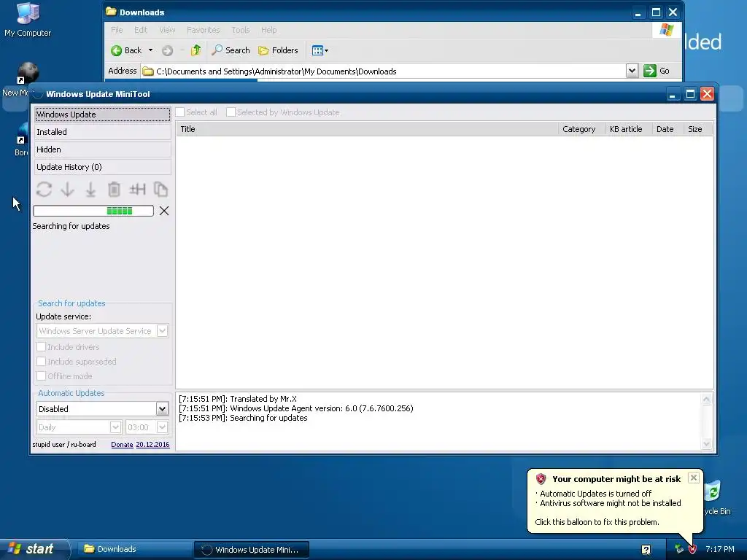Image resolution: width=747 pixels, height=560 pixels.
Task: Click the uninstall trash can icon
Action: [x=114, y=190]
